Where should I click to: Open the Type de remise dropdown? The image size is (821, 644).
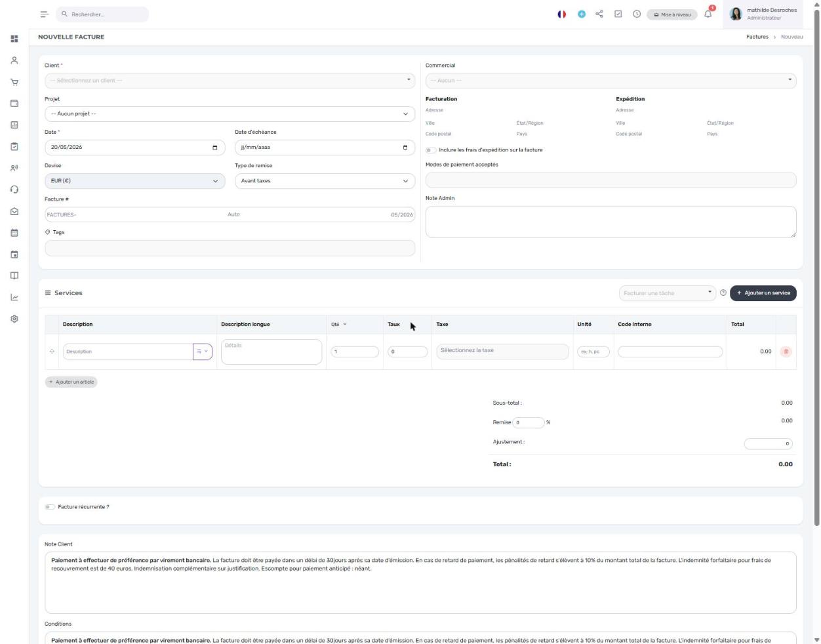coord(325,181)
